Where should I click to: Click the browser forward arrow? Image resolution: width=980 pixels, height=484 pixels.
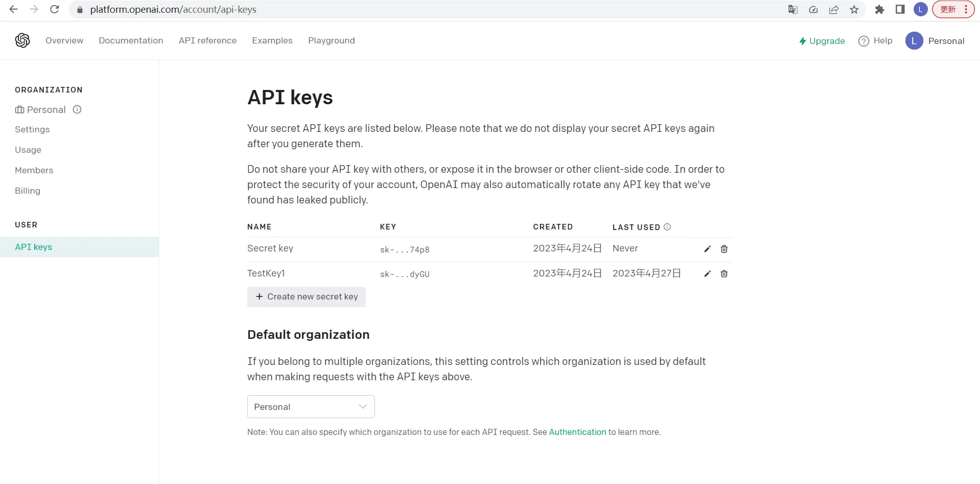click(34, 9)
